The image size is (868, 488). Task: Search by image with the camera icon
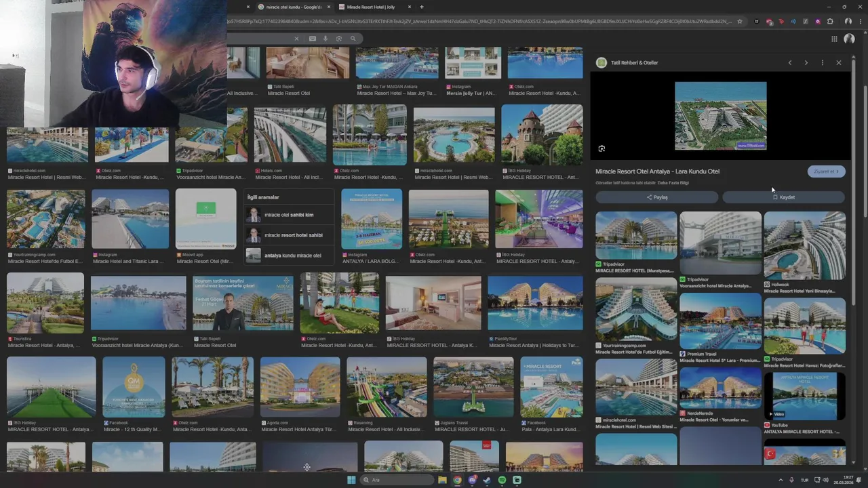[x=339, y=39]
